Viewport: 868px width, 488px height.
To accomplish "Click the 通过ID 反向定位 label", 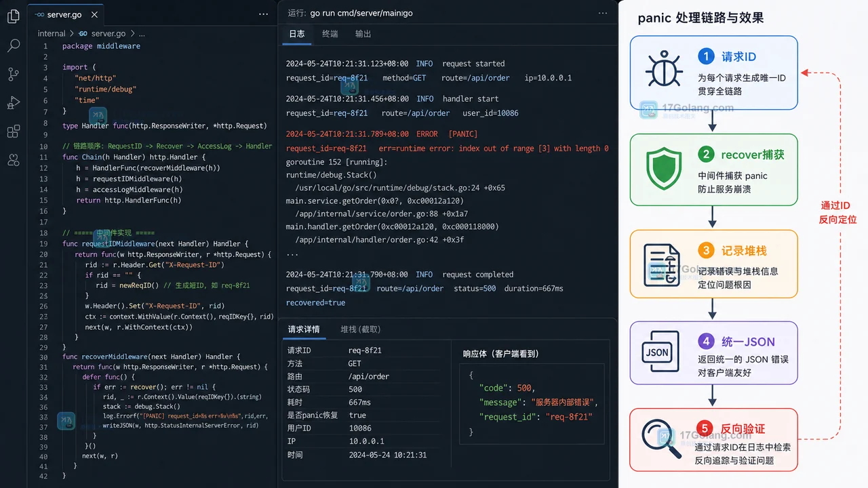I will pos(838,213).
